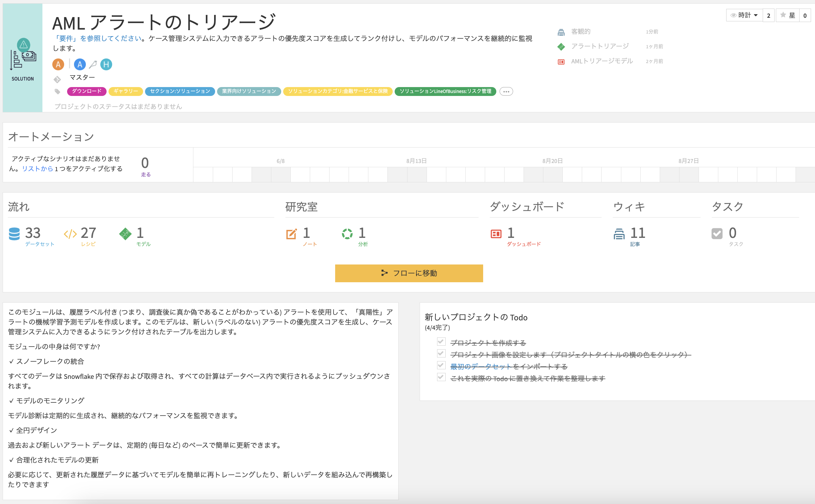Uncheck the last todo item checkbox

(441, 377)
